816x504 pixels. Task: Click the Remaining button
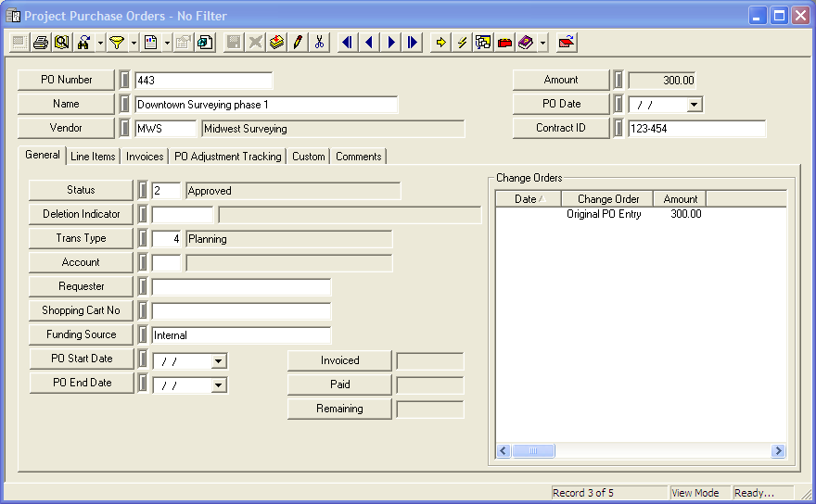(x=339, y=409)
